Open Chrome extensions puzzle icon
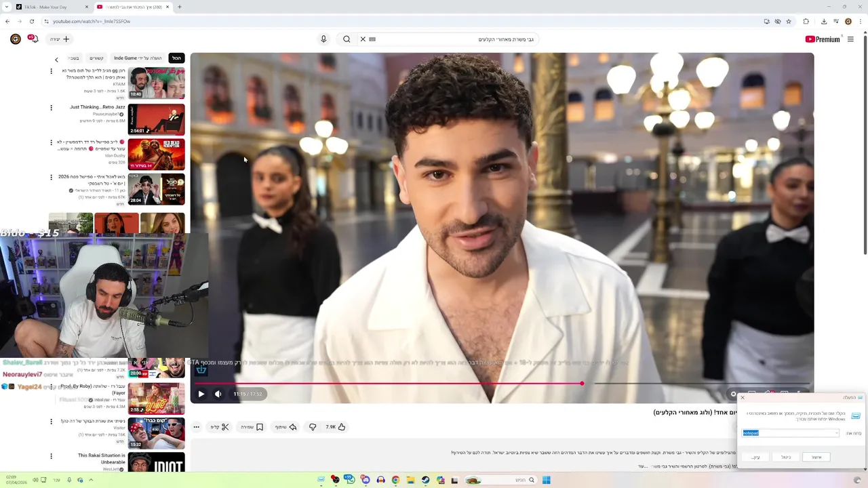This screenshot has height=488, width=868. (806, 21)
